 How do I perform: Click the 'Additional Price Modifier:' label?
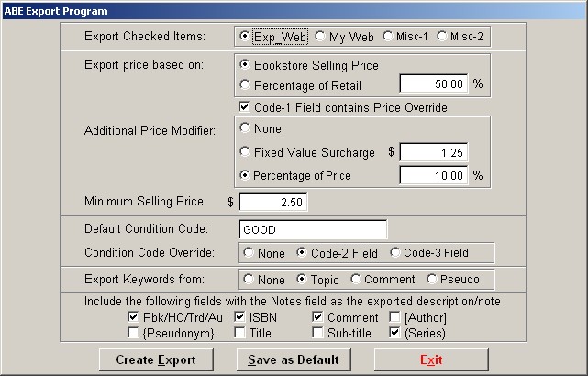tap(150, 131)
